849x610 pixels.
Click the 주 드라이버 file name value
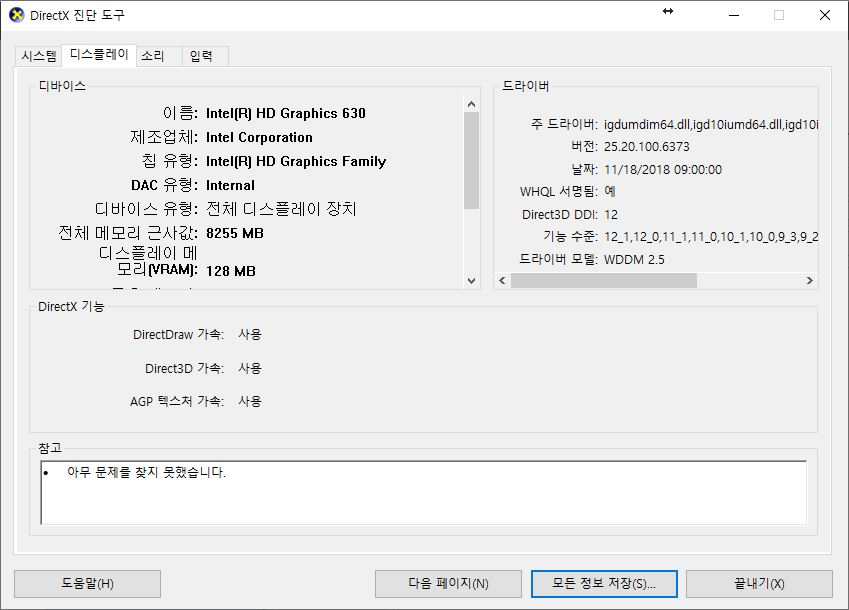pos(710,124)
